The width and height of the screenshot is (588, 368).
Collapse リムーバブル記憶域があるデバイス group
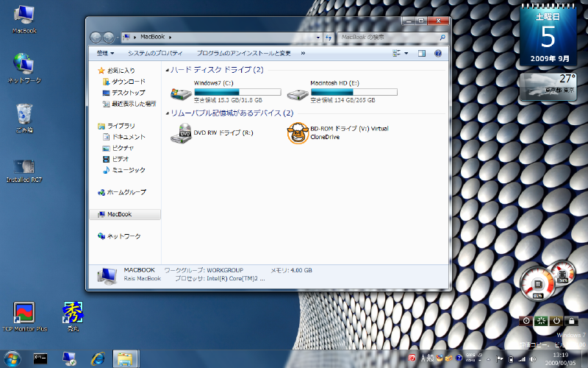point(168,113)
